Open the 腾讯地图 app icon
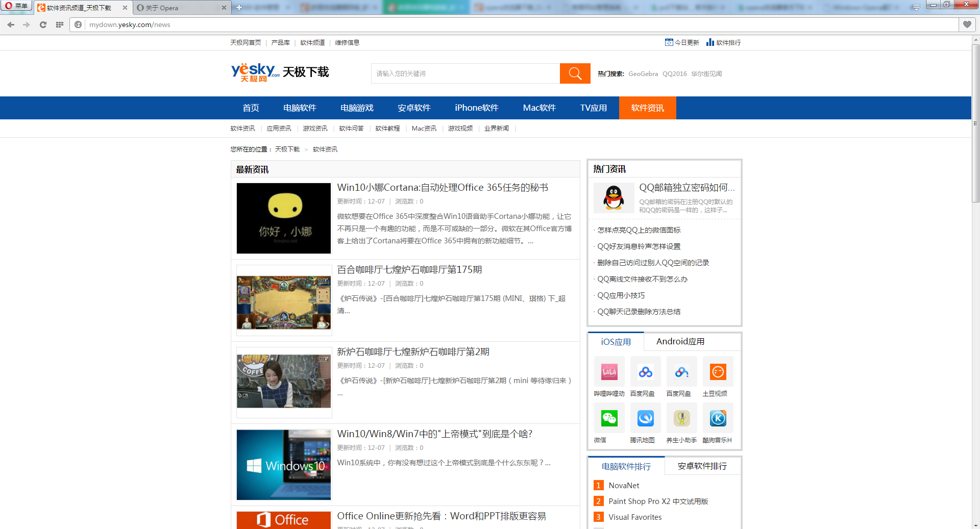This screenshot has width=980, height=529. click(645, 418)
